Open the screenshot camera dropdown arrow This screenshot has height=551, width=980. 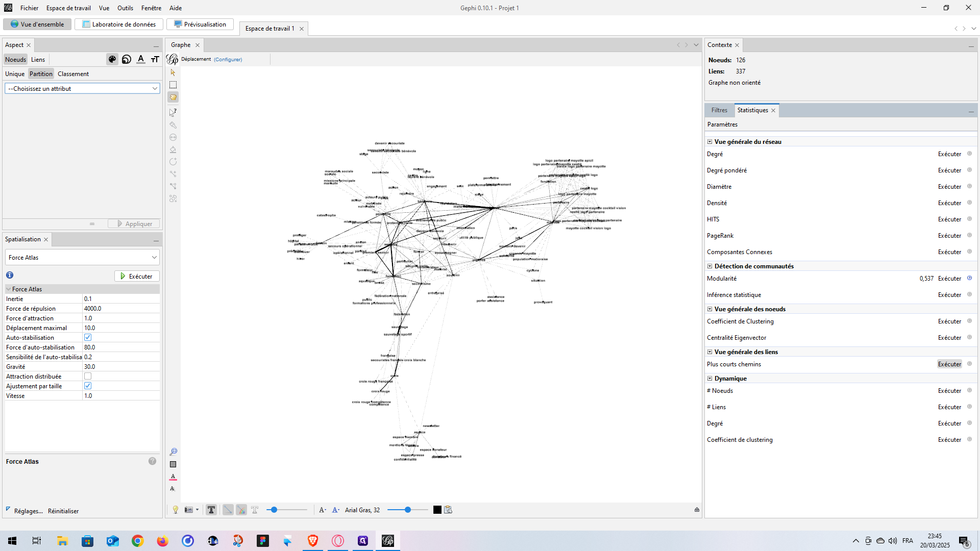point(197,510)
